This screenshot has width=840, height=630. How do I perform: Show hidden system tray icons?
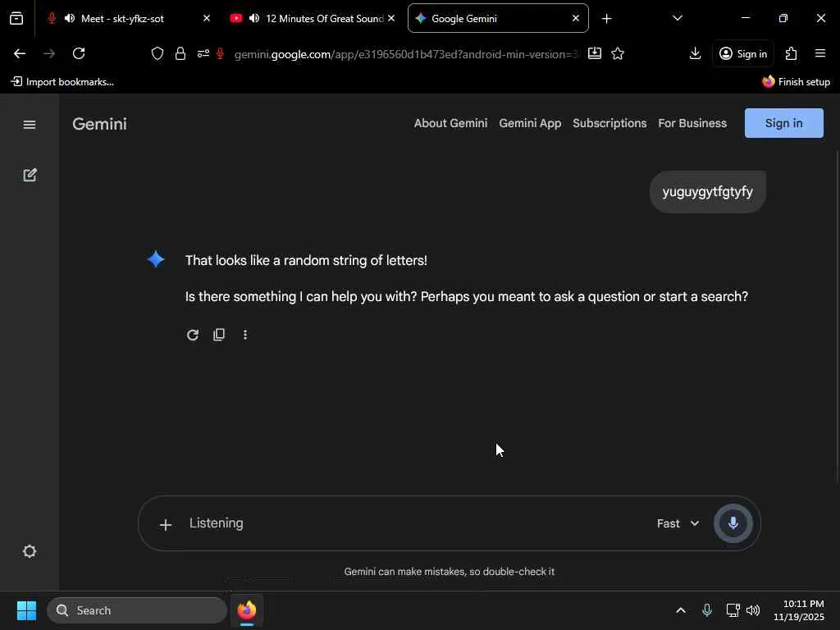(680, 610)
